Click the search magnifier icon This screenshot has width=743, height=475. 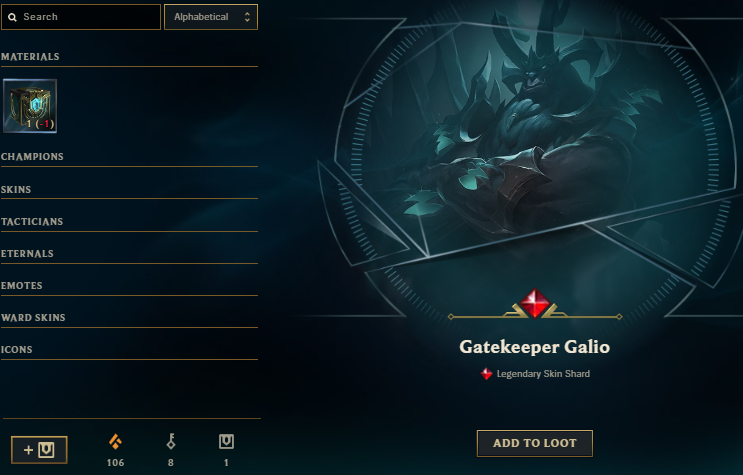13,17
